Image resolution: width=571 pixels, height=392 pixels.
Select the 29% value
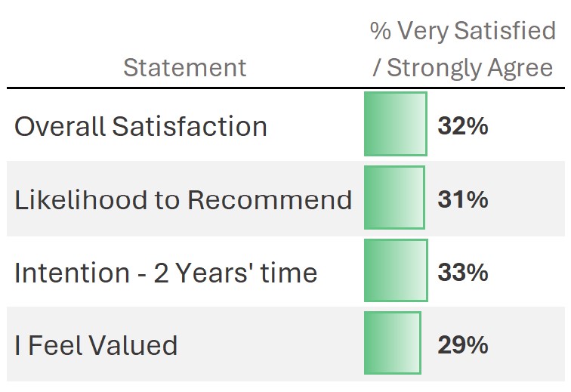click(462, 345)
